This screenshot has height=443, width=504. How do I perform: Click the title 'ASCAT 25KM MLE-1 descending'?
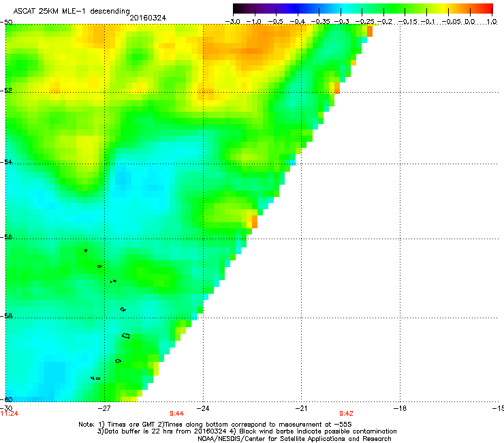[72, 12]
